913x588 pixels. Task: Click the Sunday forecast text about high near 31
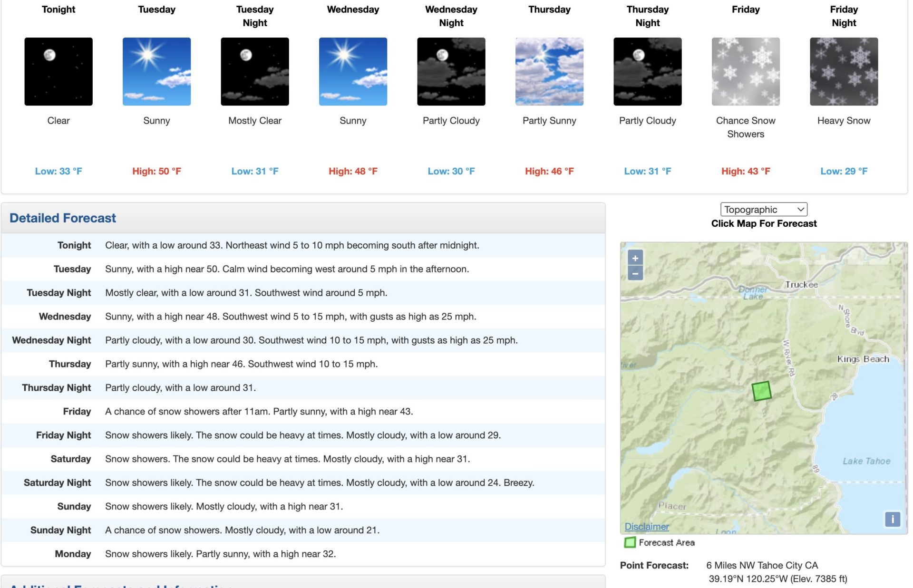coord(223,507)
